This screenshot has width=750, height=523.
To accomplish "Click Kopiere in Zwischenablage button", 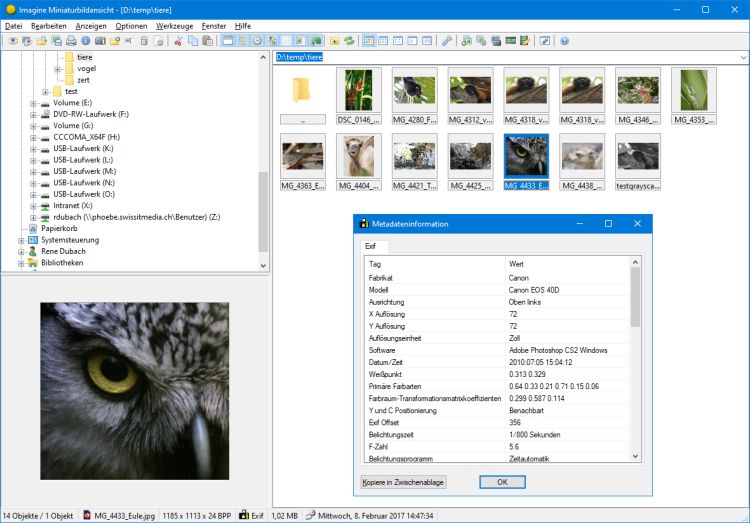I will pos(404,482).
